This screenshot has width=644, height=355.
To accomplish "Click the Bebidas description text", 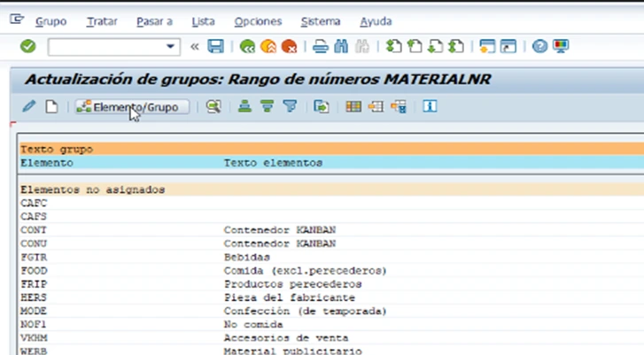I will [247, 258].
